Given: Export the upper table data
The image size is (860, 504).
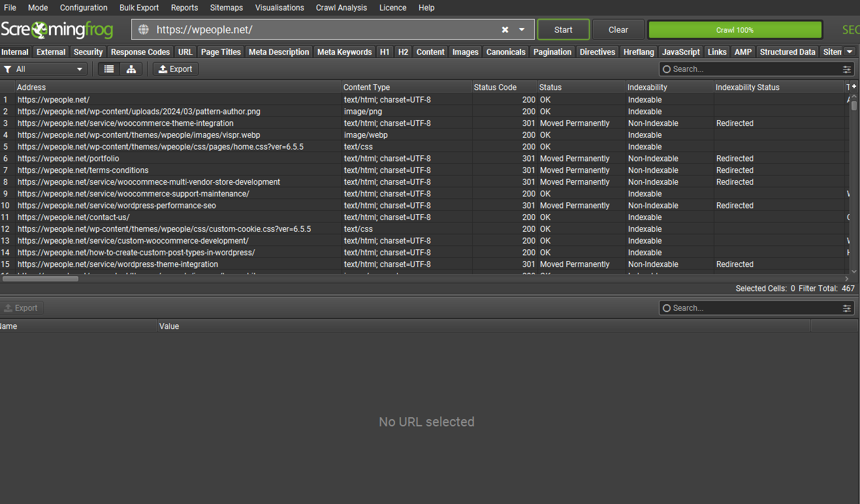Looking at the screenshot, I should (x=176, y=69).
